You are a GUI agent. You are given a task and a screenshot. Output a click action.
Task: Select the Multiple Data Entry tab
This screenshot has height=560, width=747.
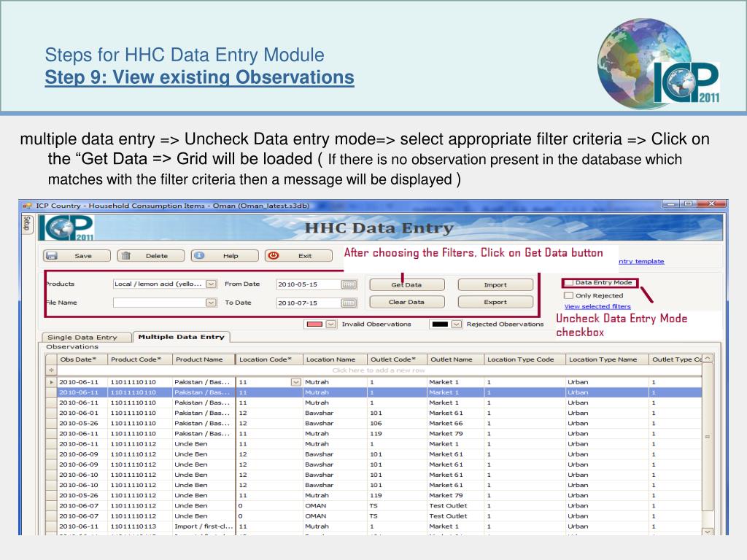pos(181,337)
